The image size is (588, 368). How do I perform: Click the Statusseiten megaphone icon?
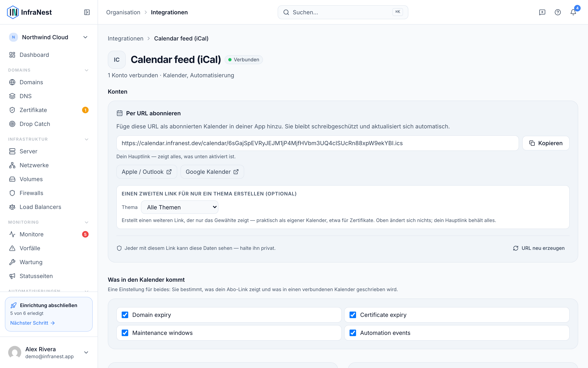coord(12,276)
